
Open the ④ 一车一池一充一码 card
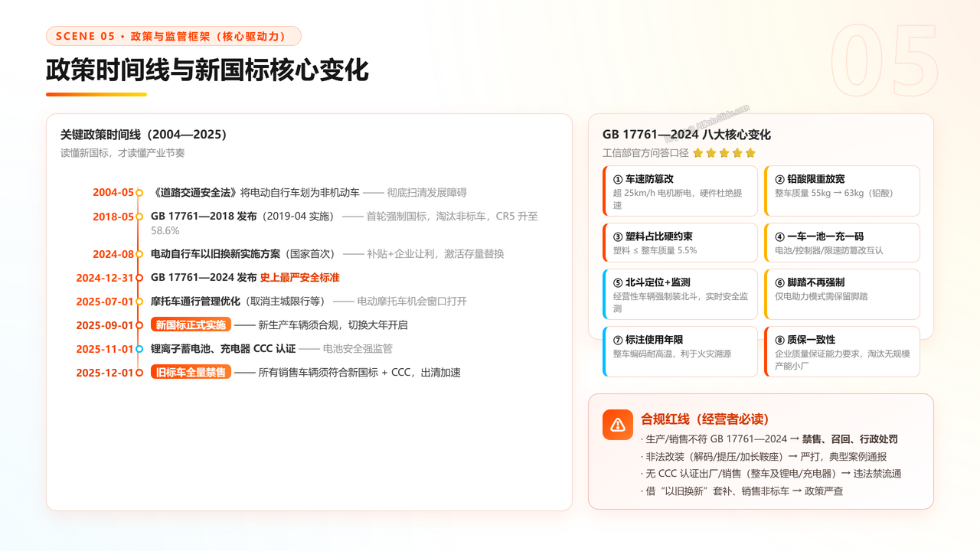click(842, 243)
